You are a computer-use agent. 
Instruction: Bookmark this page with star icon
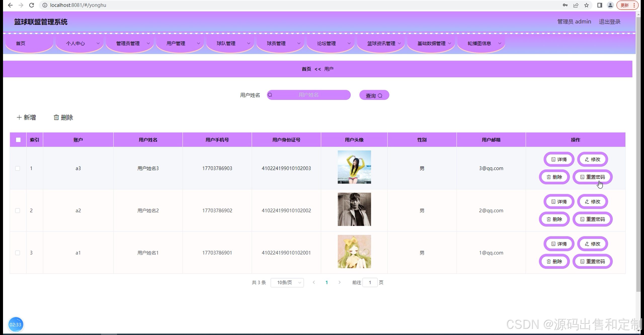point(586,5)
